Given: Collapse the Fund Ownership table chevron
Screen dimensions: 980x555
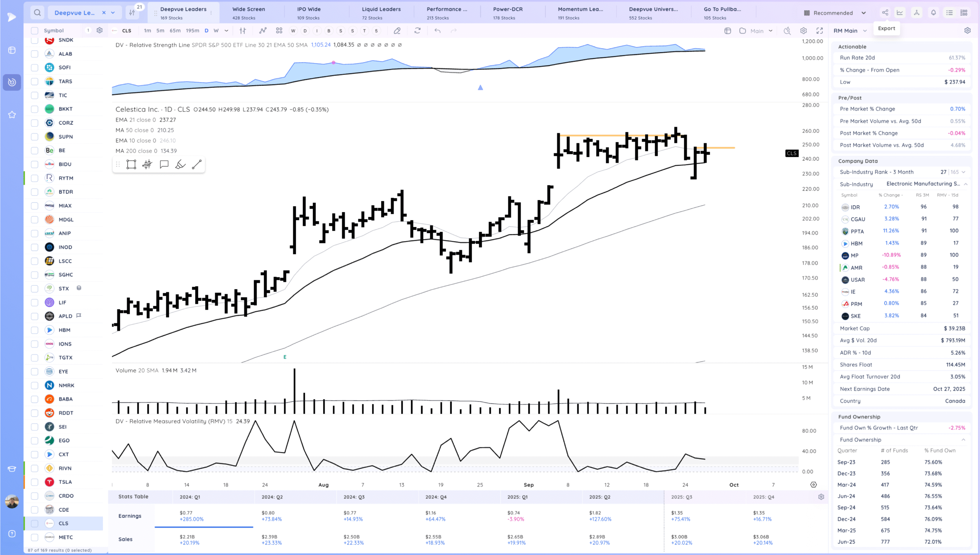Looking at the screenshot, I should (964, 440).
